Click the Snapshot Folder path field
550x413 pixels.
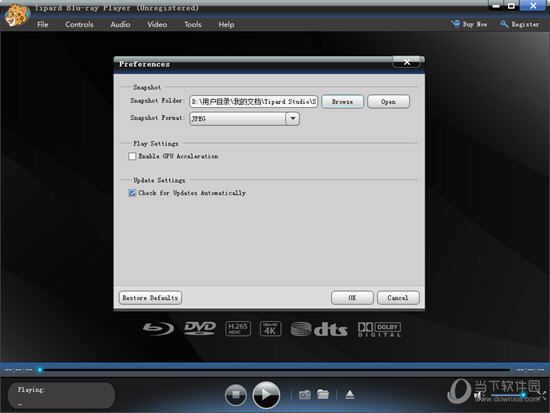coord(254,101)
